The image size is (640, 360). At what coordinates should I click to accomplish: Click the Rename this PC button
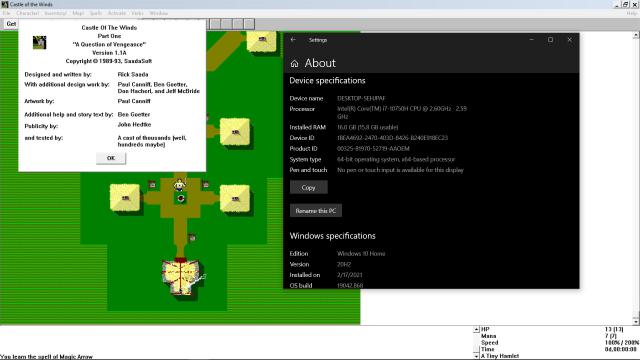316,211
